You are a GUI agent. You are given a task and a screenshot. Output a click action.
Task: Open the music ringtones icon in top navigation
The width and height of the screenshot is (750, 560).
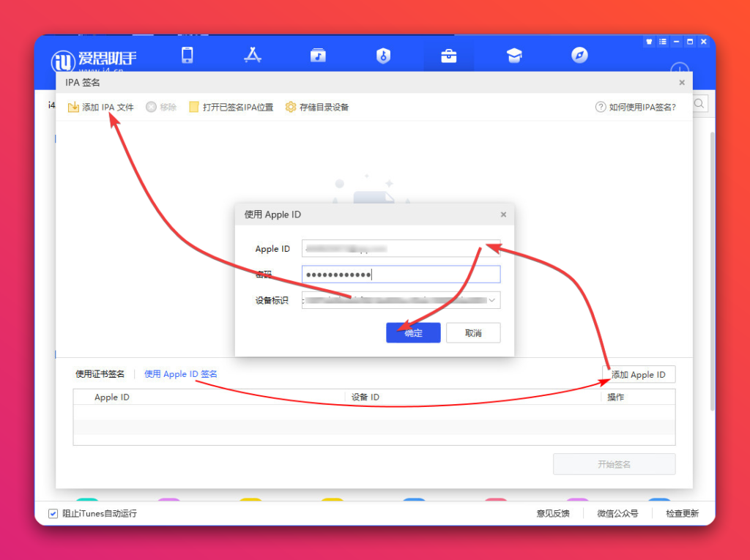[x=318, y=56]
